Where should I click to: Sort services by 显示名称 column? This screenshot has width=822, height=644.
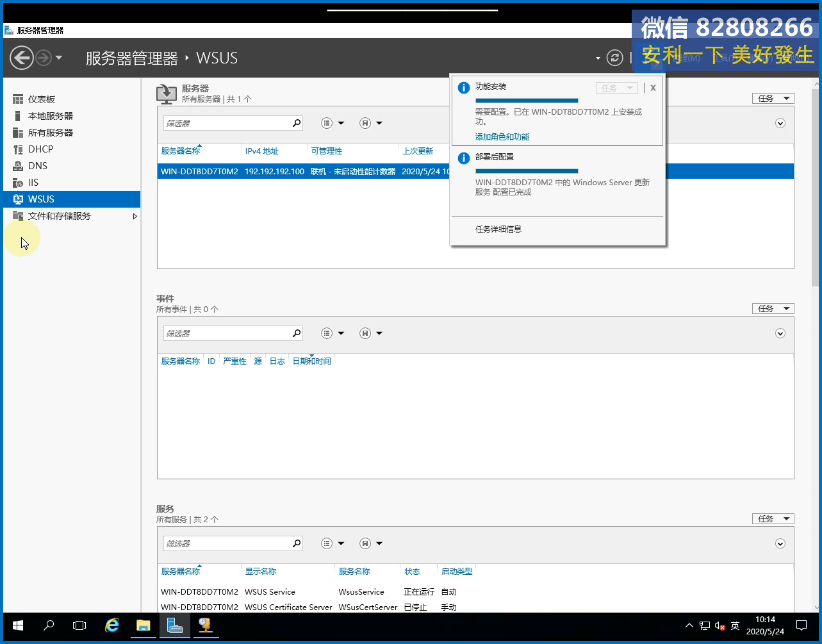(260, 571)
